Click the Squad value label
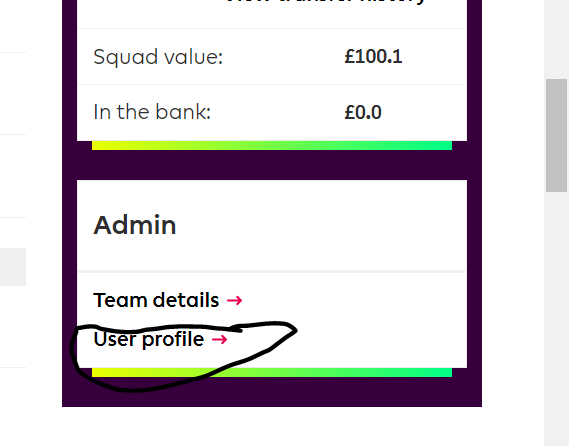 (158, 57)
